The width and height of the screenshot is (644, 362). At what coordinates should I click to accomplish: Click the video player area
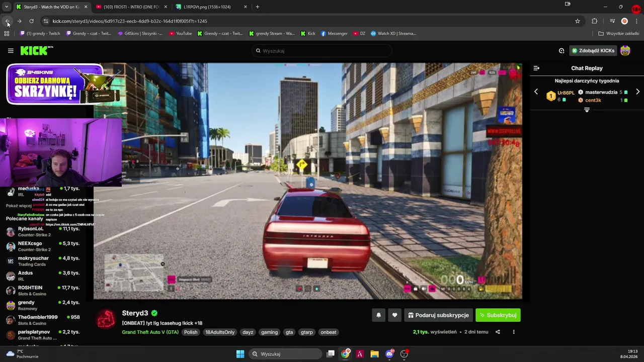tap(308, 181)
